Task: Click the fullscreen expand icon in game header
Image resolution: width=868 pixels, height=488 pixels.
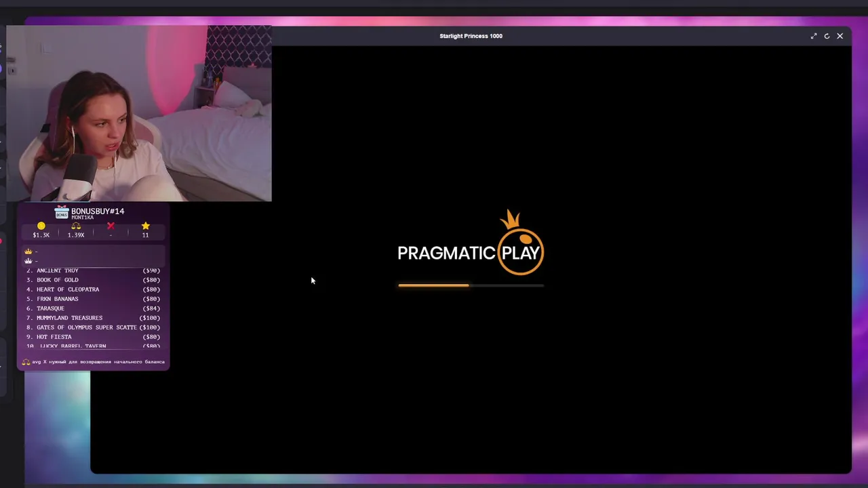Action: click(814, 36)
